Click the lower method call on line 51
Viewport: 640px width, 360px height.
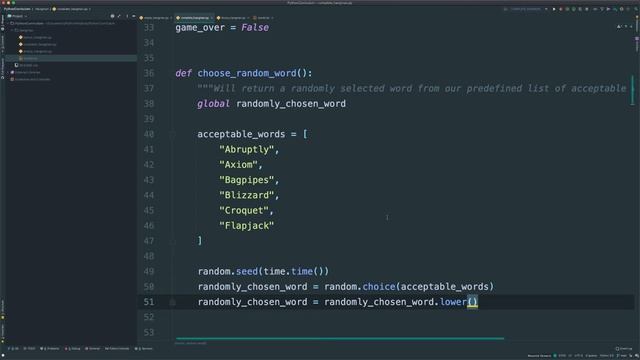tap(453, 302)
